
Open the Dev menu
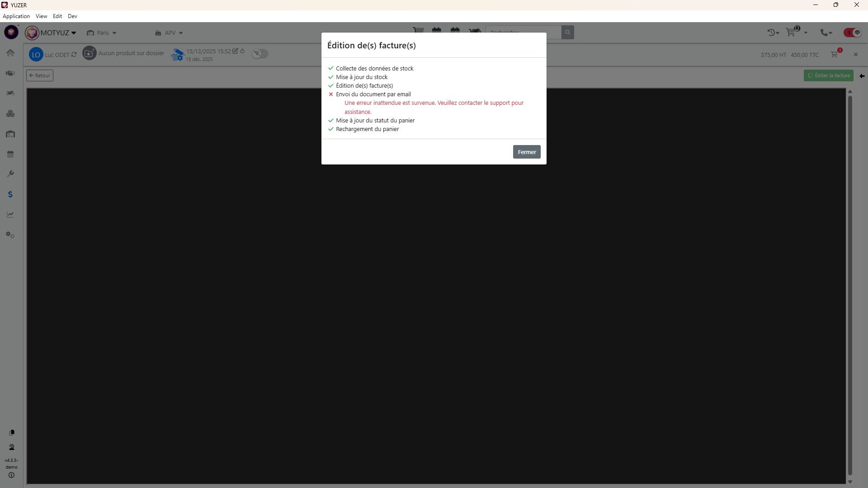click(72, 16)
